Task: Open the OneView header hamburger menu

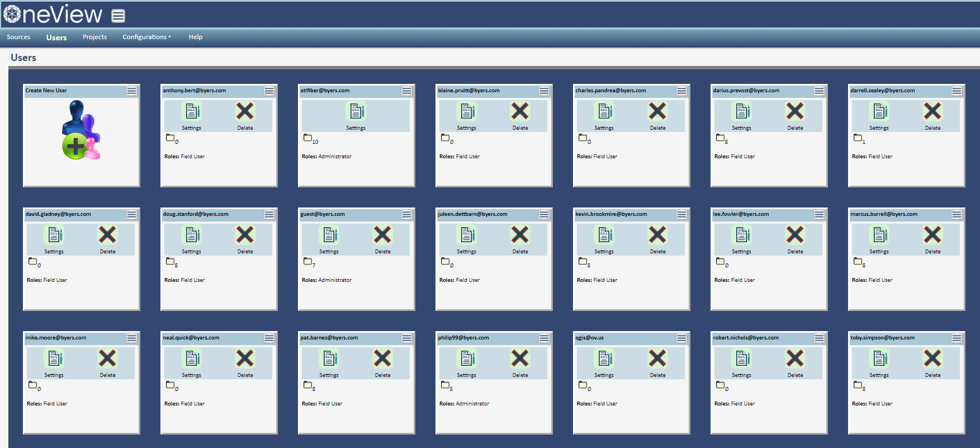Action: (x=118, y=16)
